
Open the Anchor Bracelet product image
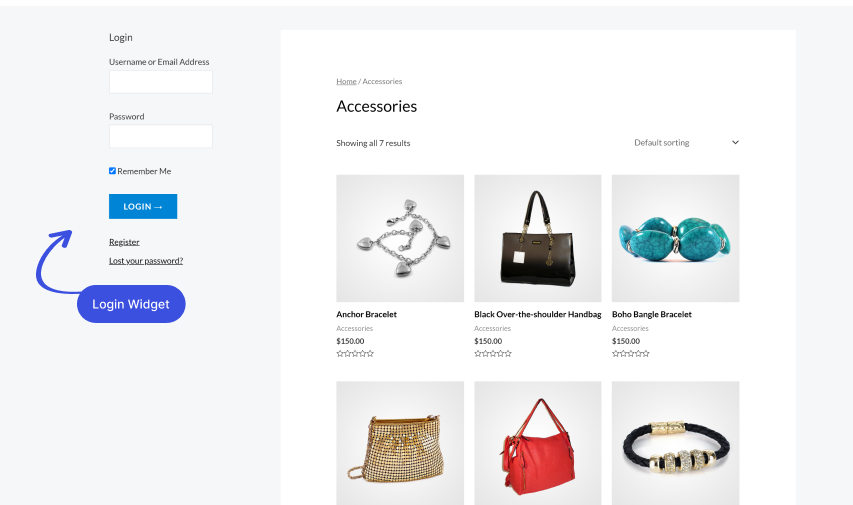pos(400,238)
